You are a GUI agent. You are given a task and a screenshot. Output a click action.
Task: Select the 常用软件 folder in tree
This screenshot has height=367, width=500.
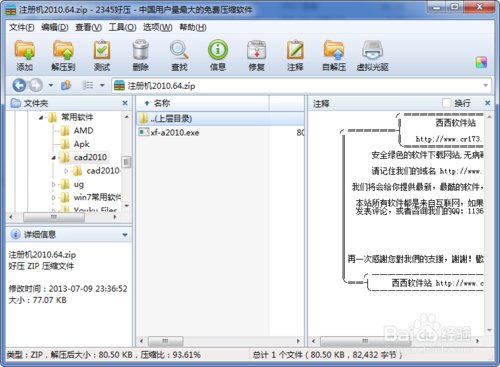coord(77,117)
